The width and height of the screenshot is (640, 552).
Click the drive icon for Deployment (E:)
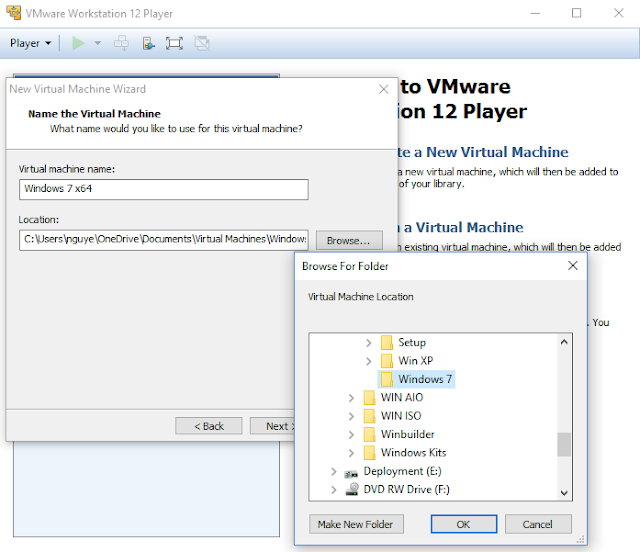(x=351, y=473)
